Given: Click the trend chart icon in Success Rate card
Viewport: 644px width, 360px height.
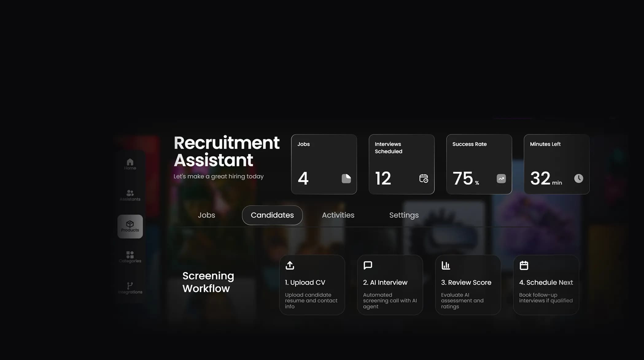Looking at the screenshot, I should [x=501, y=178].
